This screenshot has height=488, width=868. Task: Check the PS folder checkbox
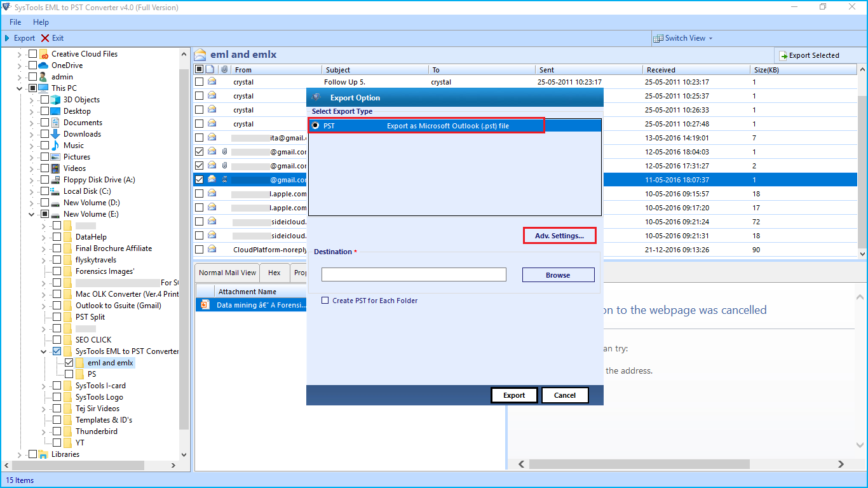[69, 374]
